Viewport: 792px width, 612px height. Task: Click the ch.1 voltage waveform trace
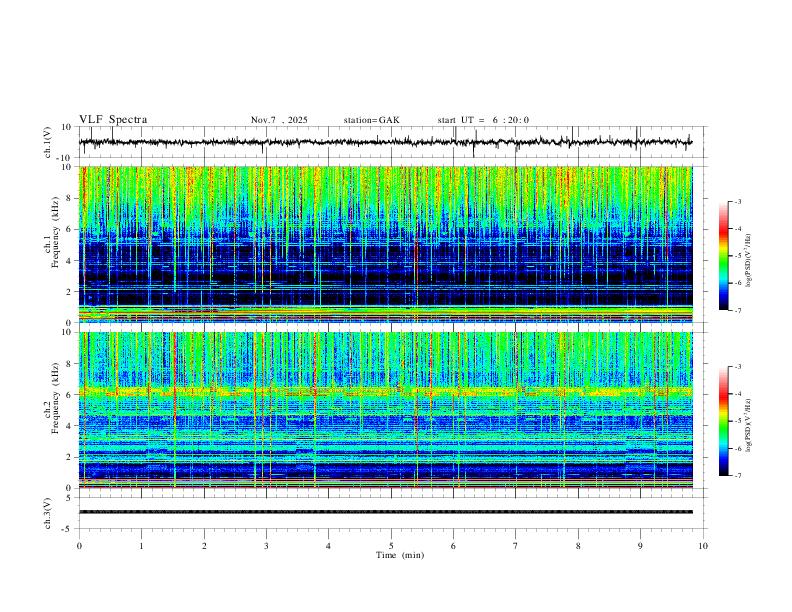pyautogui.click(x=385, y=142)
